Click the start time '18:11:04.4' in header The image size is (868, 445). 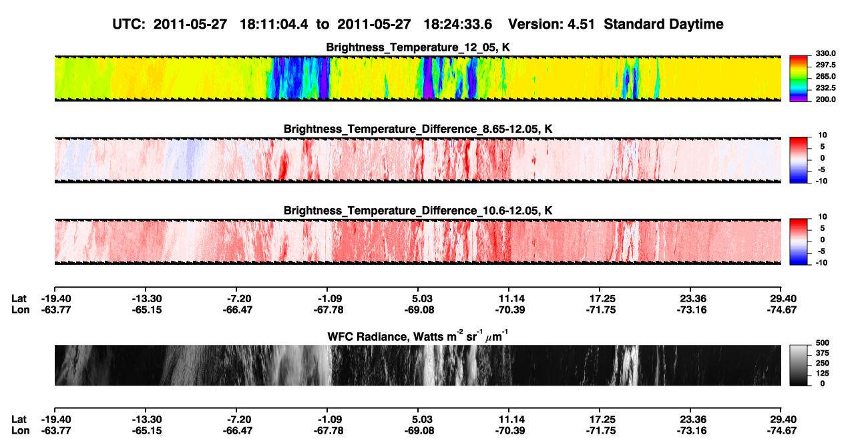[274, 25]
